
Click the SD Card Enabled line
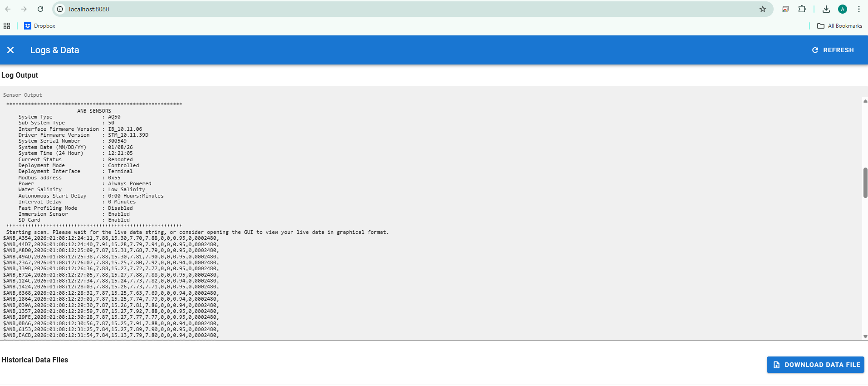pyautogui.click(x=74, y=220)
